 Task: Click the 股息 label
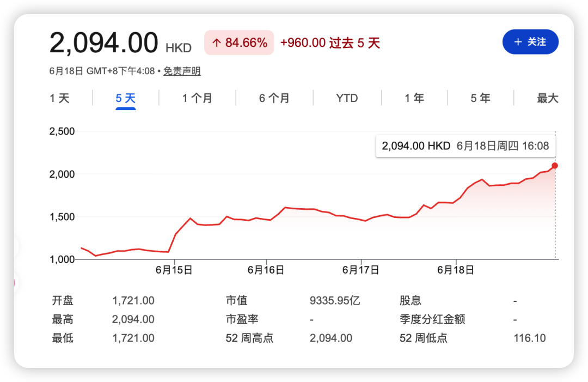pyautogui.click(x=411, y=301)
